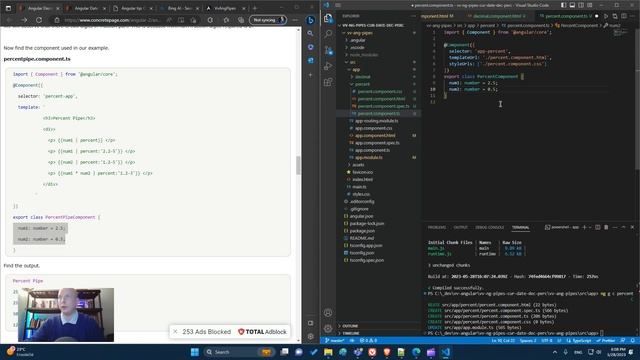Screen dimensions: 640x360
Task: Refresh the page in the Edge browser
Action: click(39, 20)
